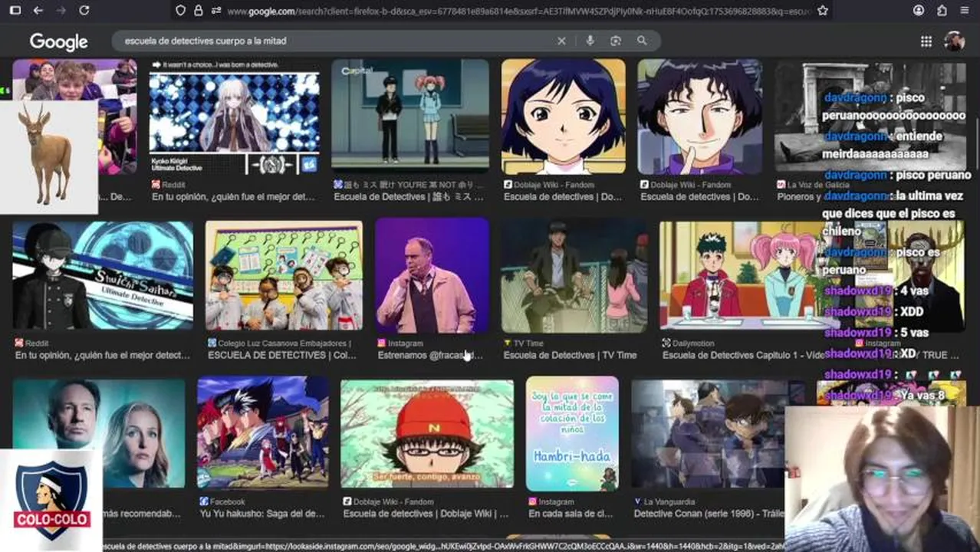Start voice search with microphone
Image resolution: width=980 pixels, height=552 pixels.
pyautogui.click(x=590, y=41)
